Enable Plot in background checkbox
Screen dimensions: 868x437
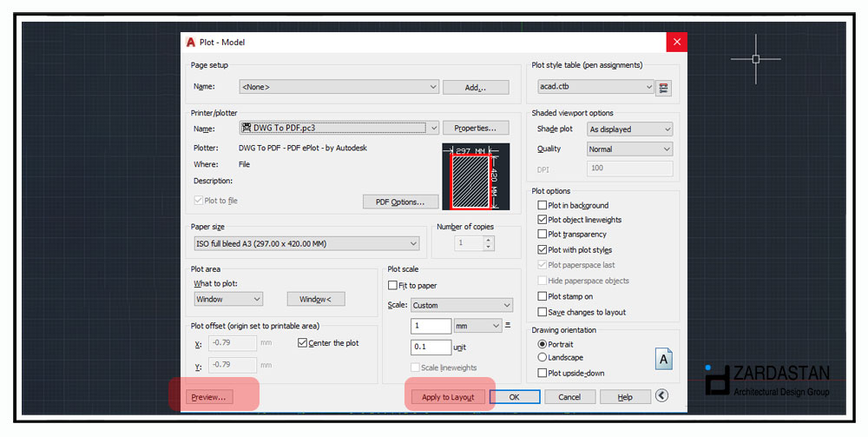(x=542, y=206)
